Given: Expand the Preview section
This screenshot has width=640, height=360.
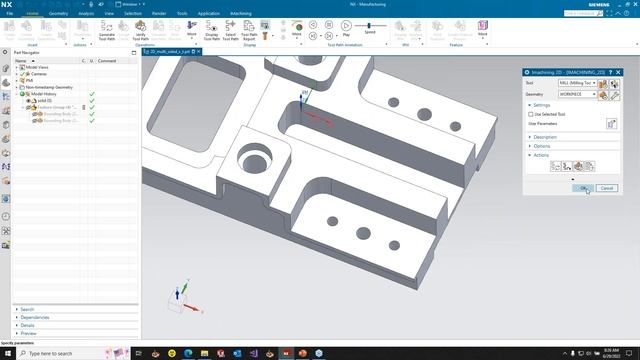Looking at the screenshot, I should (x=28, y=333).
